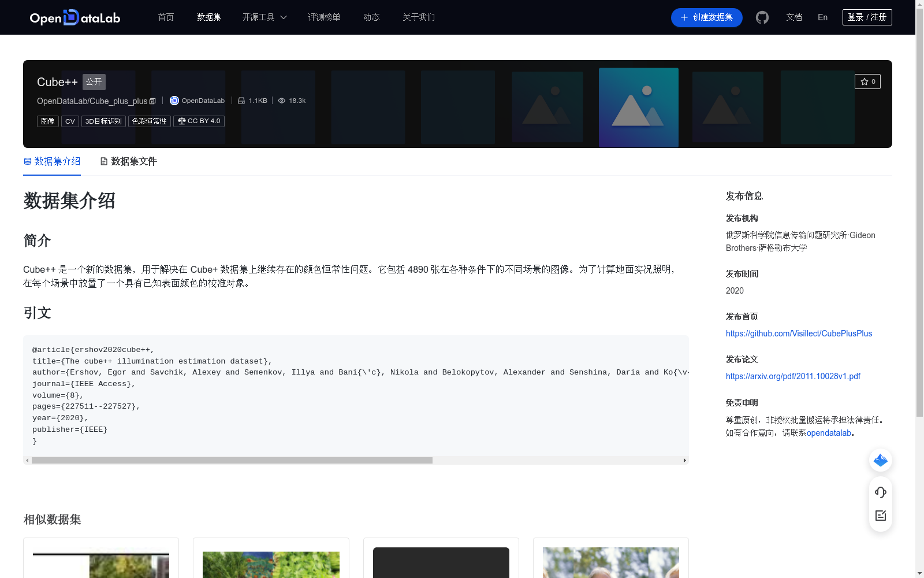Open 数据集 in navigation bar
Viewport: 924px width, 578px height.
[209, 17]
